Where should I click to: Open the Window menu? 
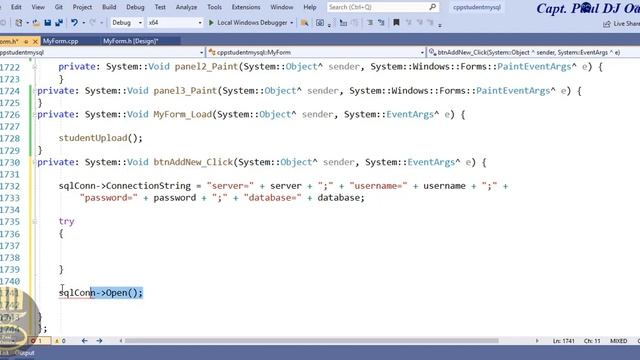point(282,7)
